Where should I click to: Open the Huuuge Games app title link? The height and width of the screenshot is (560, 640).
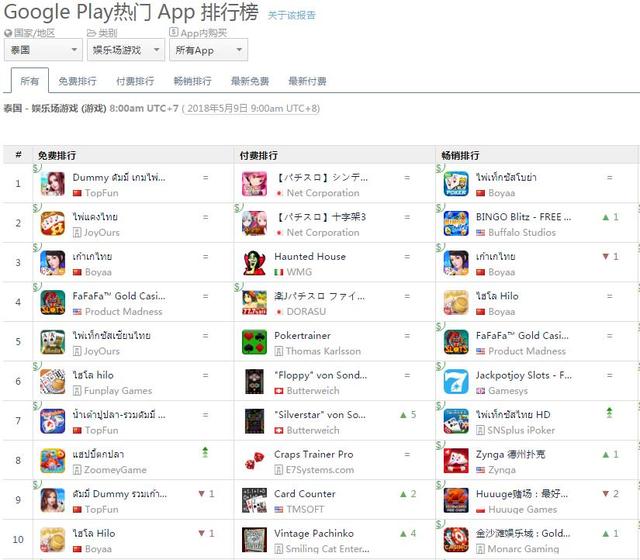click(521, 494)
